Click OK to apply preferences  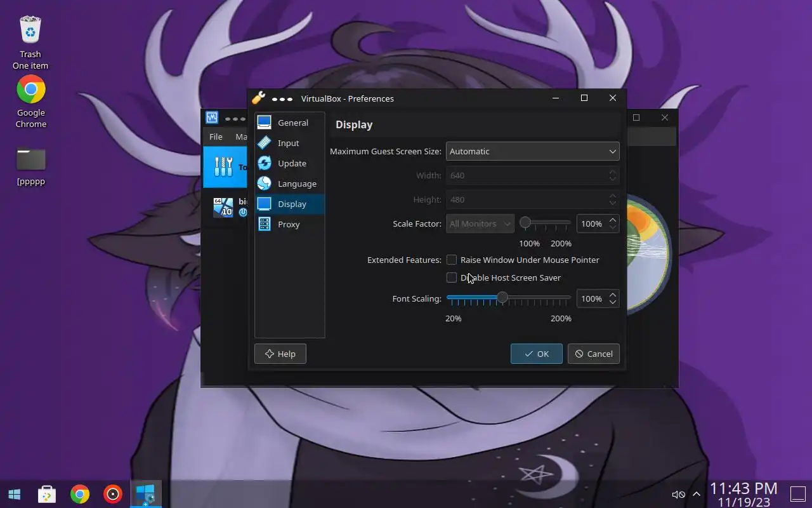[536, 354]
